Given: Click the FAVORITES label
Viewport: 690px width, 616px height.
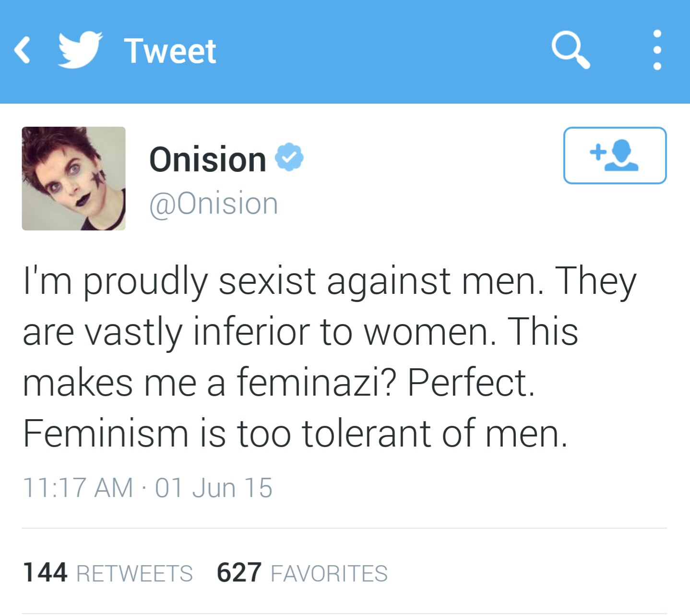Looking at the screenshot, I should (329, 574).
